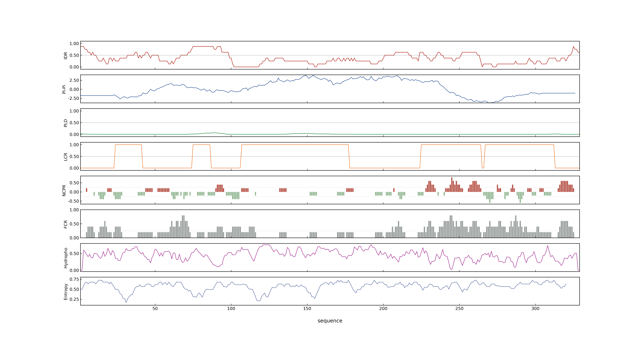This screenshot has height=343, width=644.
Task: Click x-axis tick label 50
Action: (x=155, y=309)
